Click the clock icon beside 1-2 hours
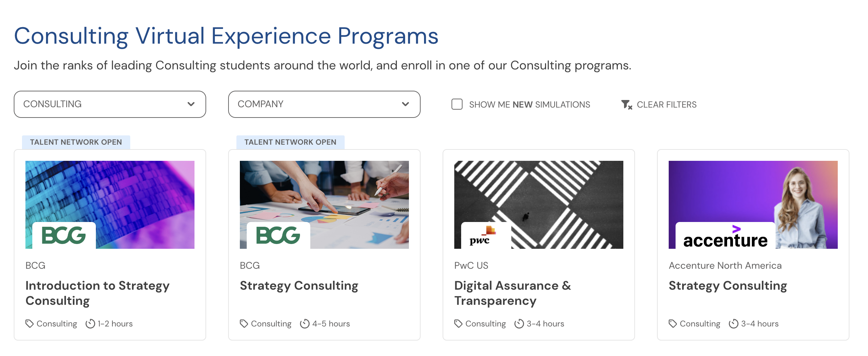The width and height of the screenshot is (868, 356). pos(90,324)
